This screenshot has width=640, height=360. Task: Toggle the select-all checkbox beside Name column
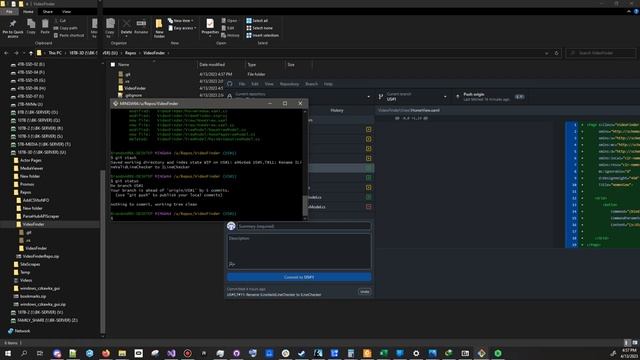(113, 64)
